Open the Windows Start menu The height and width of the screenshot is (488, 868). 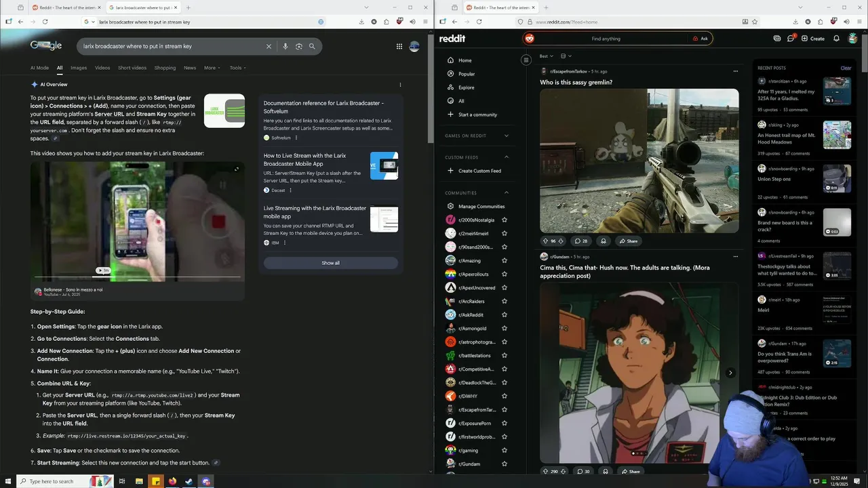(8, 481)
